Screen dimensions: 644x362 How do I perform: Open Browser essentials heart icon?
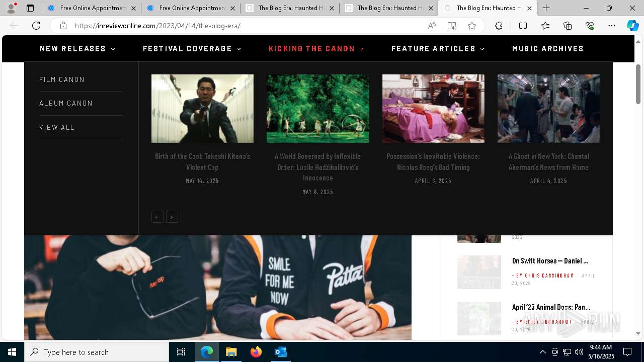[590, 26]
